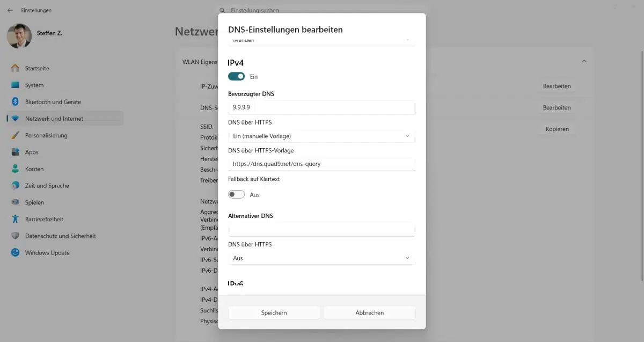Open Datenschutz und Sicherheit shield icon
The width and height of the screenshot is (644, 342).
[x=15, y=236]
